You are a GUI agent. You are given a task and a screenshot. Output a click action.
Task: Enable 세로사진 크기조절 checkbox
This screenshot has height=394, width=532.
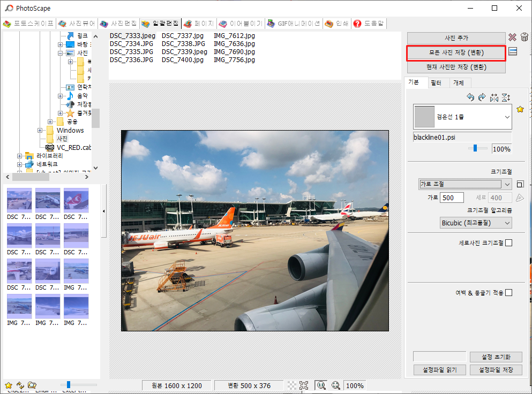508,243
